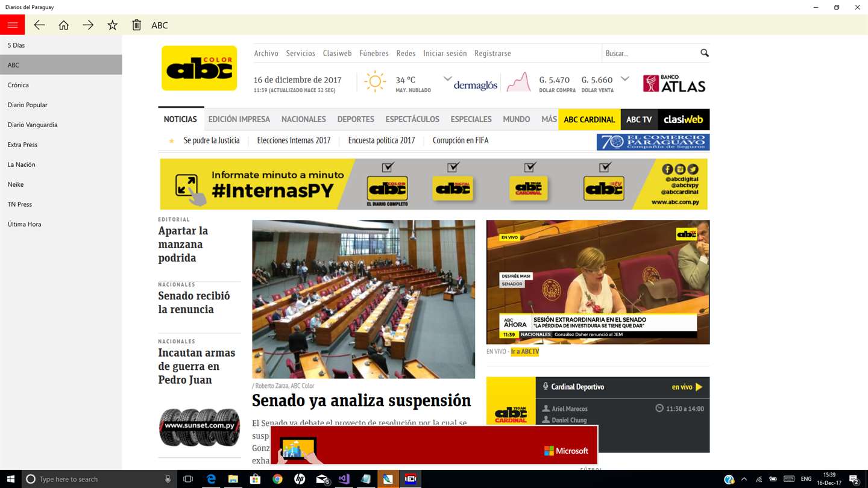Image resolution: width=868 pixels, height=488 pixels.
Task: Open Microsoft Store from taskbar
Action: (255, 479)
